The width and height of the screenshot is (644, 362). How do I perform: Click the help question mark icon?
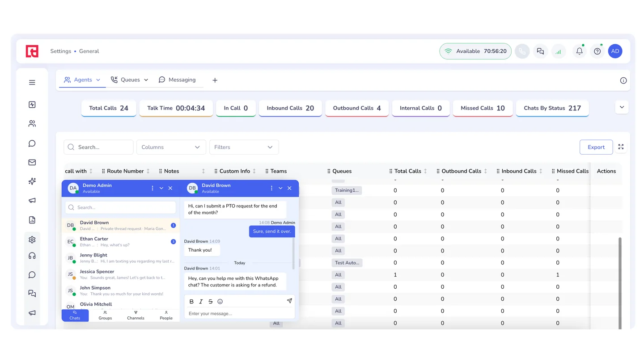(x=597, y=51)
